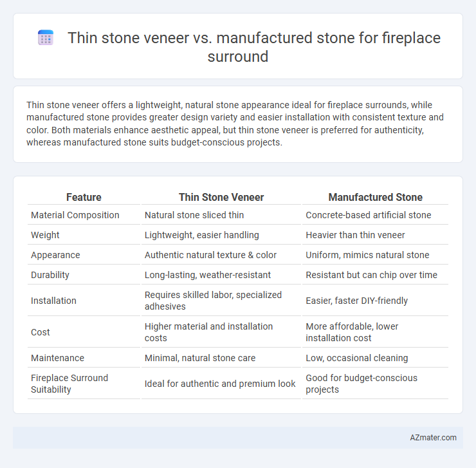Image resolution: width=476 pixels, height=468 pixels.
Task: Click the Material Composition row label
Action: click(75, 215)
